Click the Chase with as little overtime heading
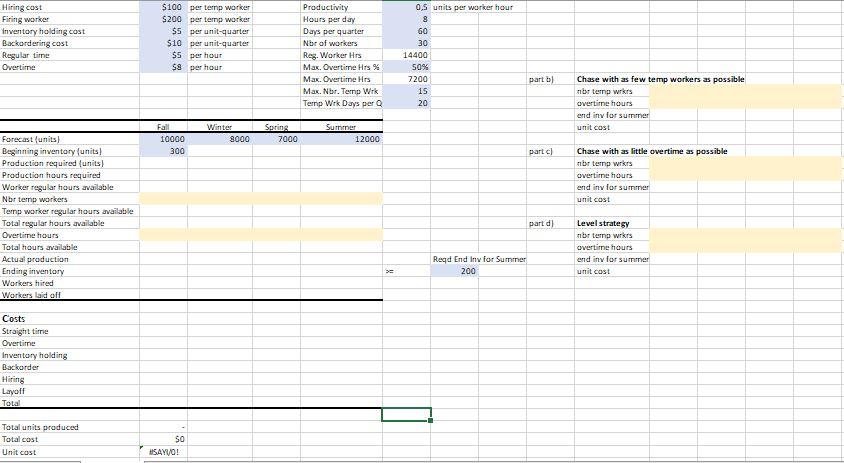The width and height of the screenshot is (844, 463). click(x=652, y=151)
